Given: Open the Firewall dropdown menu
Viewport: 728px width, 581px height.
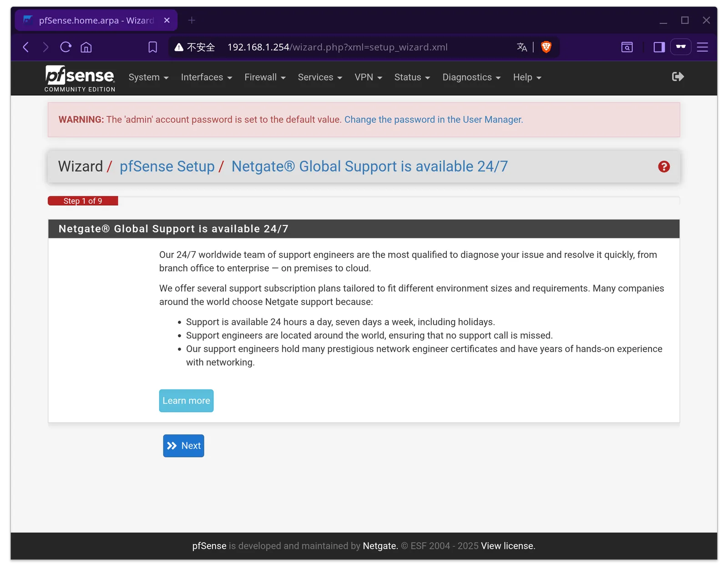Looking at the screenshot, I should click(265, 77).
